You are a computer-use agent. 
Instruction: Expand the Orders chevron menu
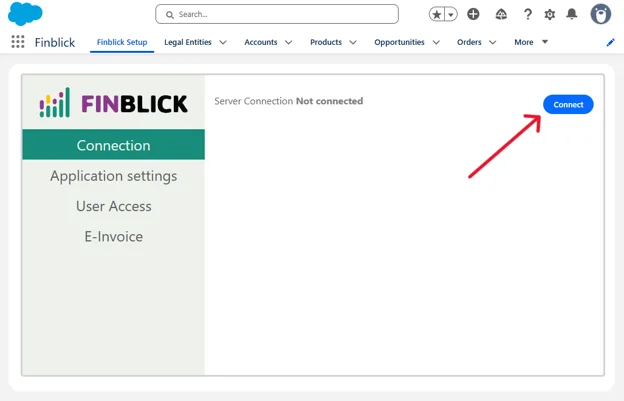pyautogui.click(x=493, y=42)
